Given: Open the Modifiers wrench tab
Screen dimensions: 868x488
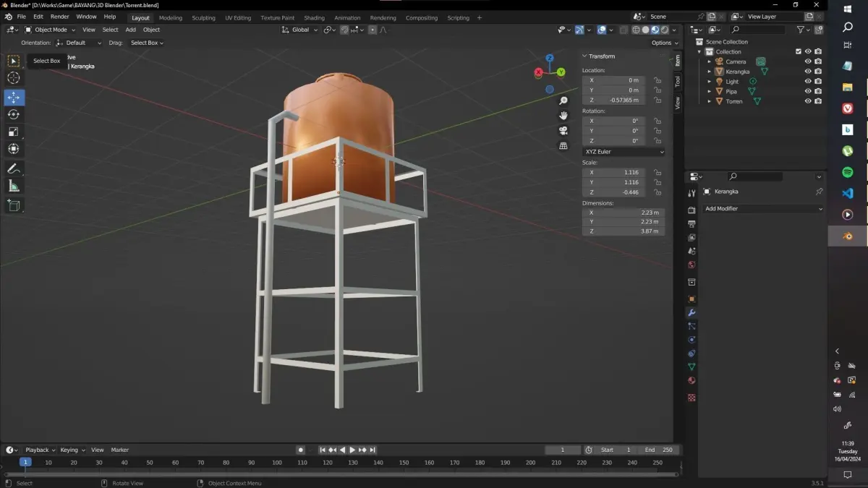Looking at the screenshot, I should (x=692, y=313).
